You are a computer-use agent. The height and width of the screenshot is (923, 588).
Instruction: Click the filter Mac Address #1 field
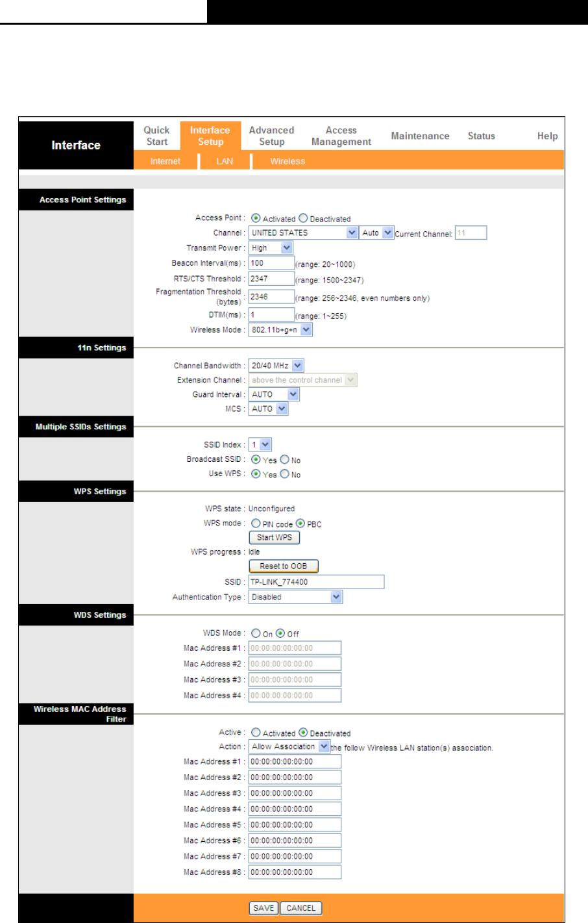pos(295,761)
